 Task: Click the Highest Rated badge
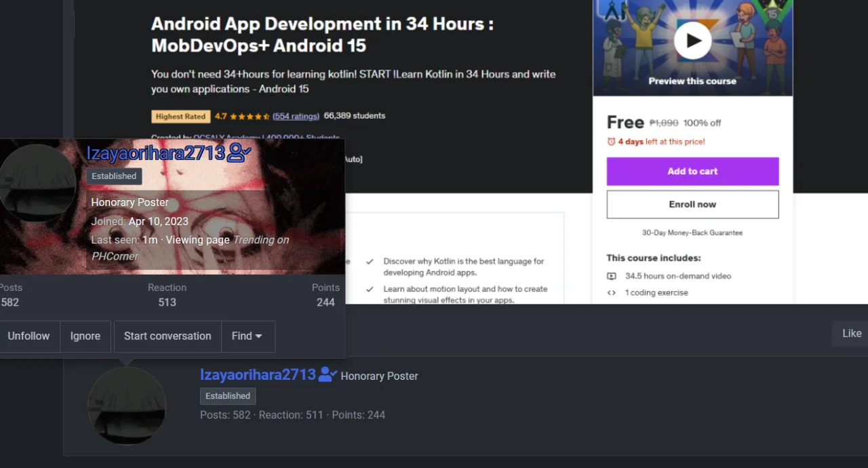[180, 117]
